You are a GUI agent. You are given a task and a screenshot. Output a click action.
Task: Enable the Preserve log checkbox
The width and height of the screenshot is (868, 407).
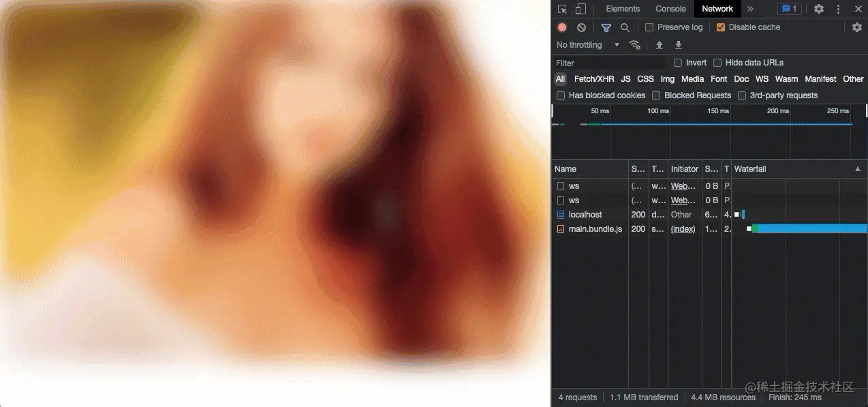coord(649,27)
